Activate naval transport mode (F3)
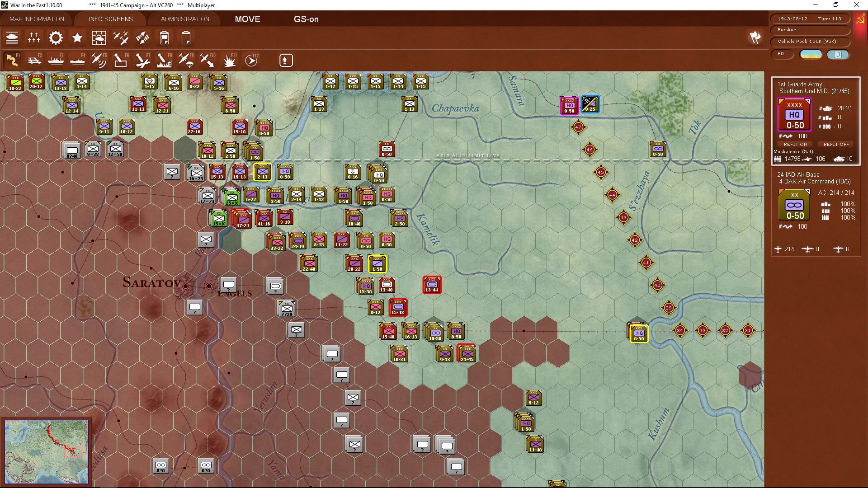 (x=56, y=60)
